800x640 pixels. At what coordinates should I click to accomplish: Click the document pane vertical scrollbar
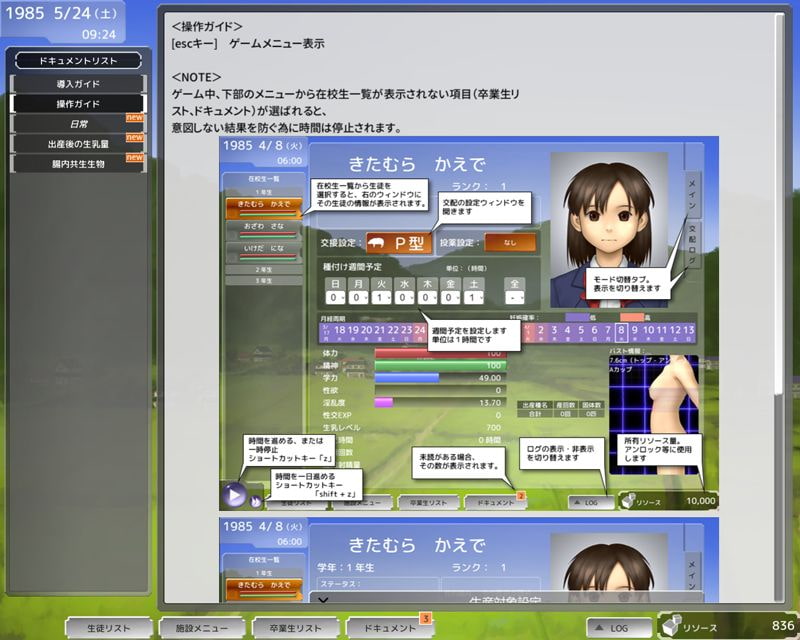tap(780, 204)
